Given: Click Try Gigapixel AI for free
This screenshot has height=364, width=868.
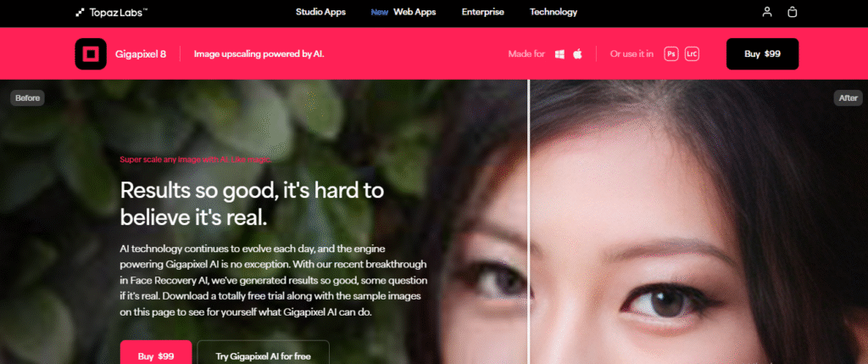Looking at the screenshot, I should (263, 352).
